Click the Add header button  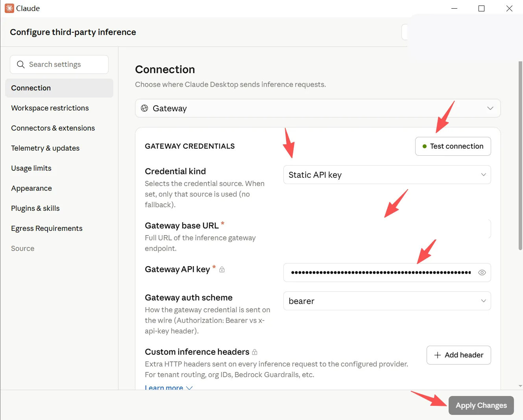(459, 355)
